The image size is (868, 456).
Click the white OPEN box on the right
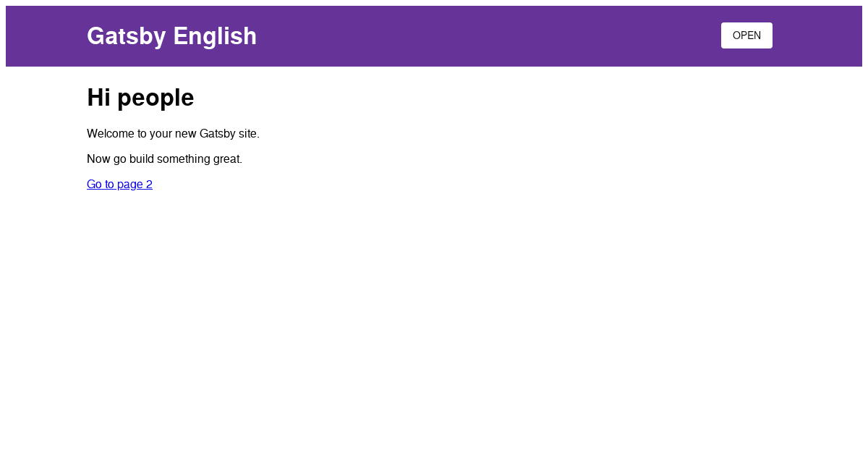746,35
